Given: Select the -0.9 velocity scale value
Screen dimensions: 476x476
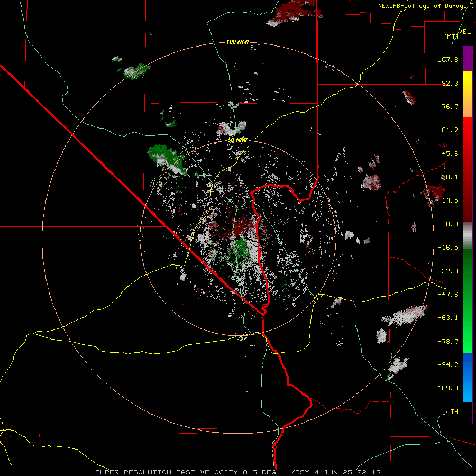Looking at the screenshot, I should (x=450, y=224).
